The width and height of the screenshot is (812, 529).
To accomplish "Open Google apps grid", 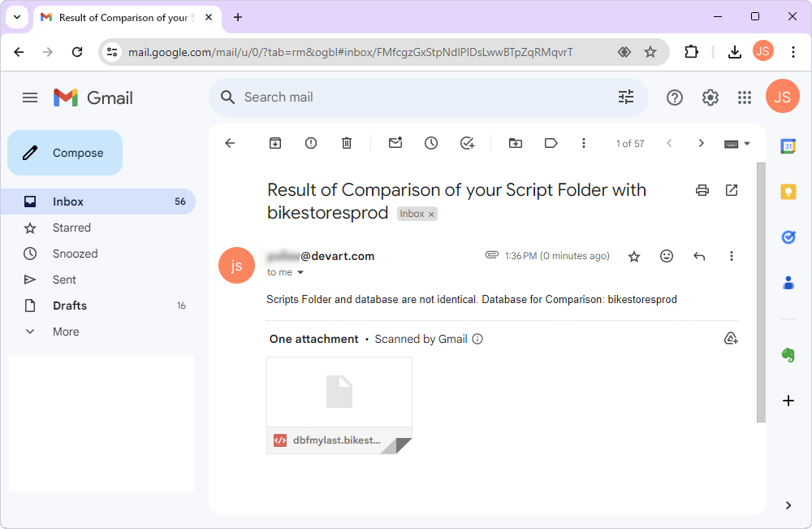I will click(x=745, y=98).
